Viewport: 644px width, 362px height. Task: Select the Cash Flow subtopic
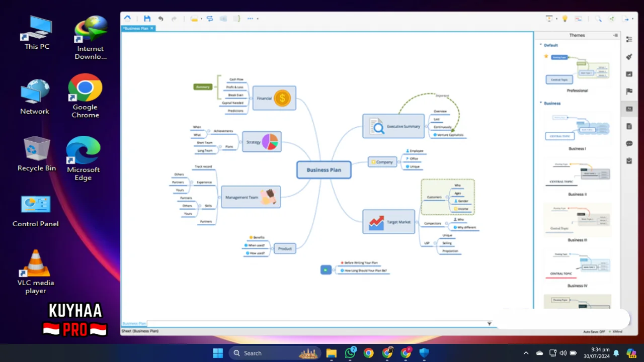point(236,79)
